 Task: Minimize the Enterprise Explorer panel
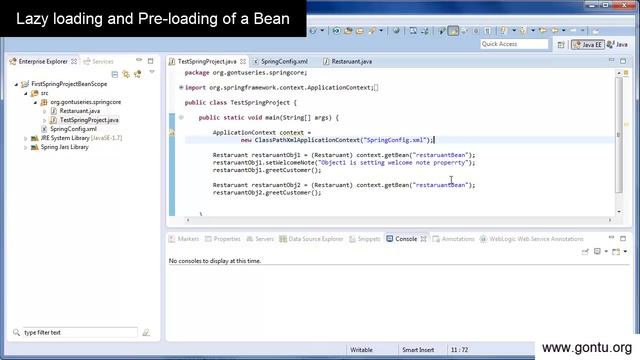point(139,60)
